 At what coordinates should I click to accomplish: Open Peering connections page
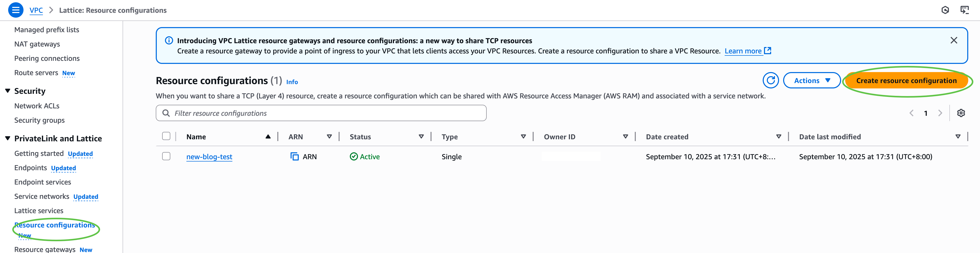pos(47,58)
